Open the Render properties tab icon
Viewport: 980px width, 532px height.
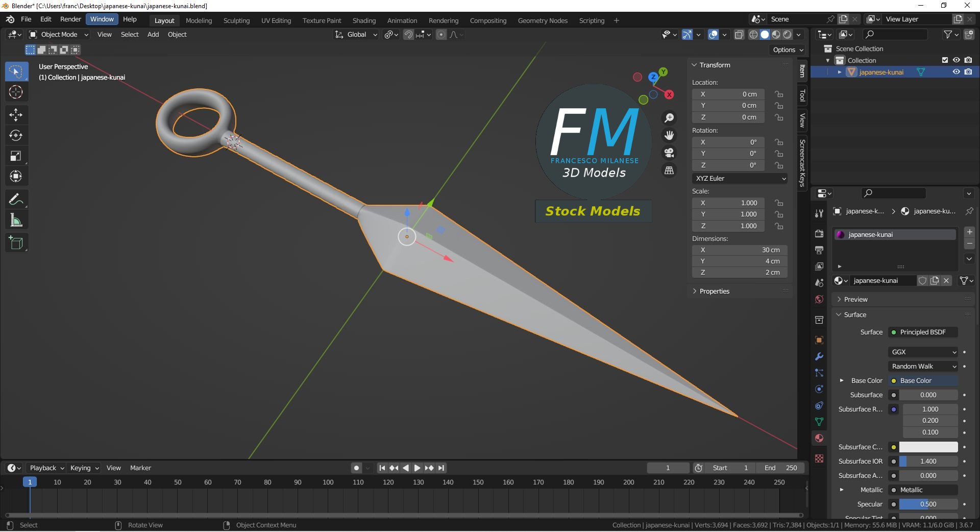pyautogui.click(x=819, y=233)
